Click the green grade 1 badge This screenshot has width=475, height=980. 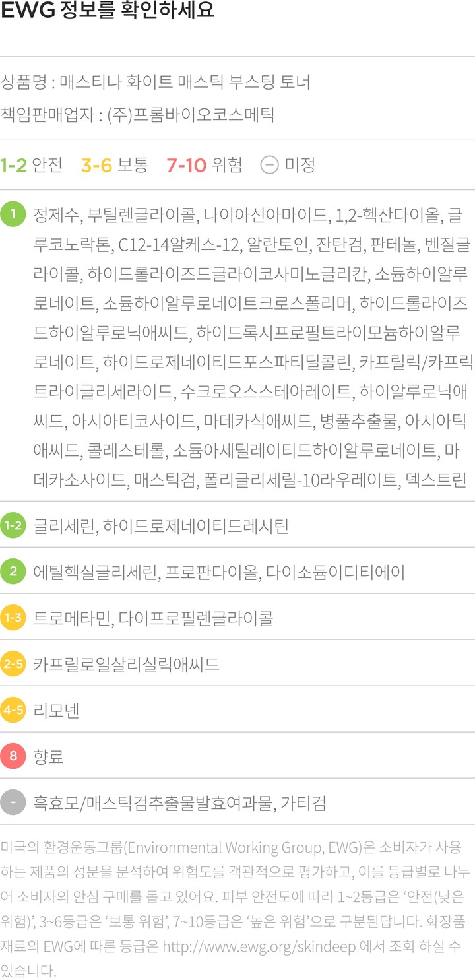coord(13,214)
